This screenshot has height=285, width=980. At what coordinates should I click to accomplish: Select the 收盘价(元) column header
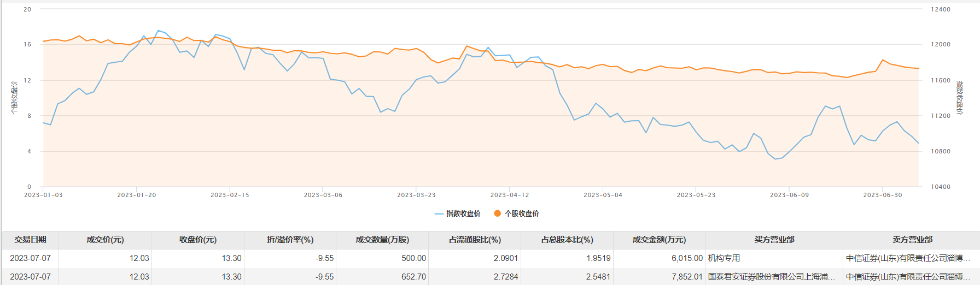tap(198, 240)
